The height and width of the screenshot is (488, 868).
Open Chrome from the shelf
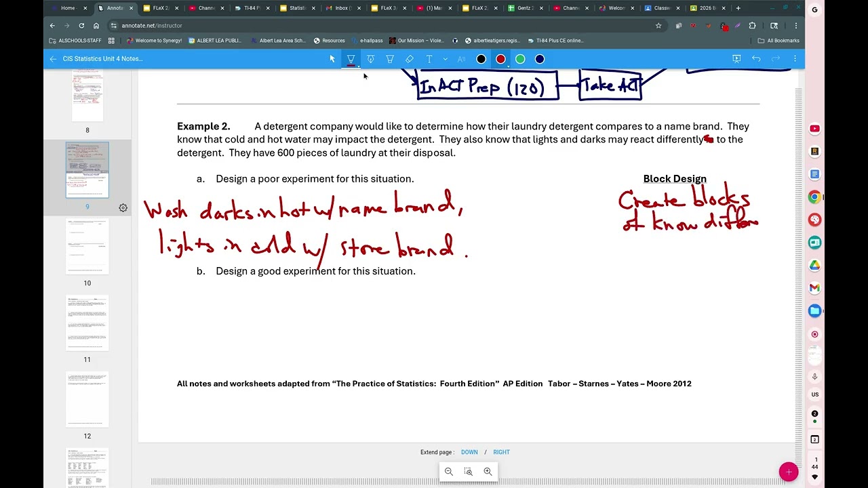[814, 197]
